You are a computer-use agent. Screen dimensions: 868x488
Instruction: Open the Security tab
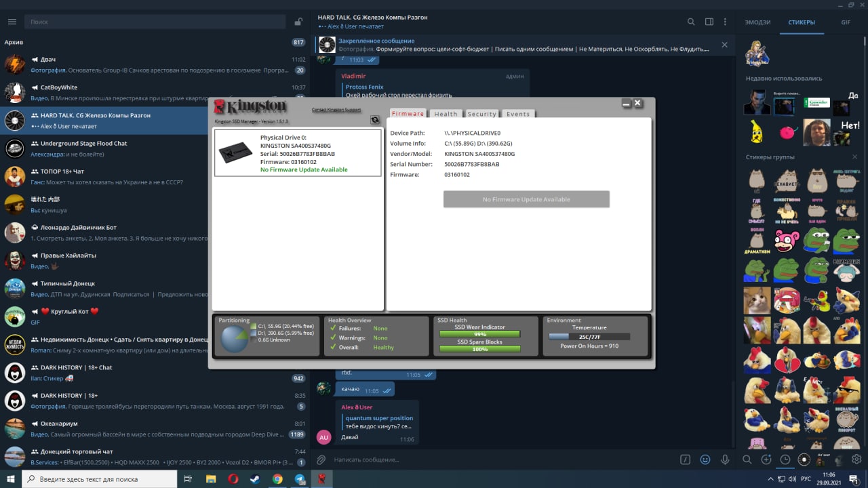(482, 114)
